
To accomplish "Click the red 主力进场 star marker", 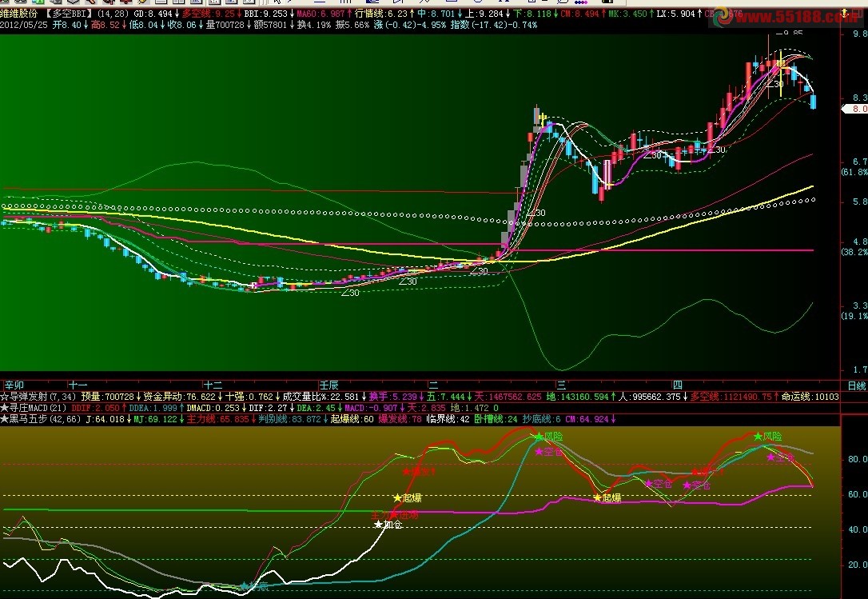I will pyautogui.click(x=394, y=515).
